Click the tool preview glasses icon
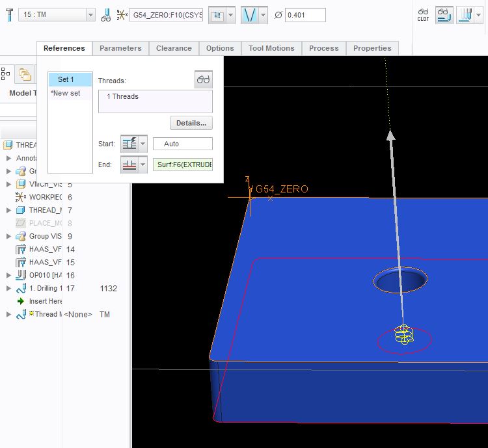This screenshot has height=448, width=488. (105, 14)
